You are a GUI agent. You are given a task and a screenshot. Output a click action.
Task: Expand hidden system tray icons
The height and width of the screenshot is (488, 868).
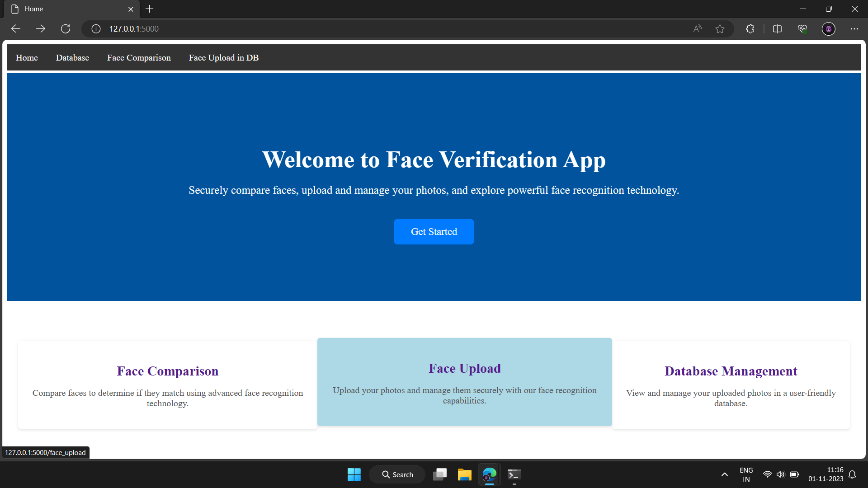[724, 474]
